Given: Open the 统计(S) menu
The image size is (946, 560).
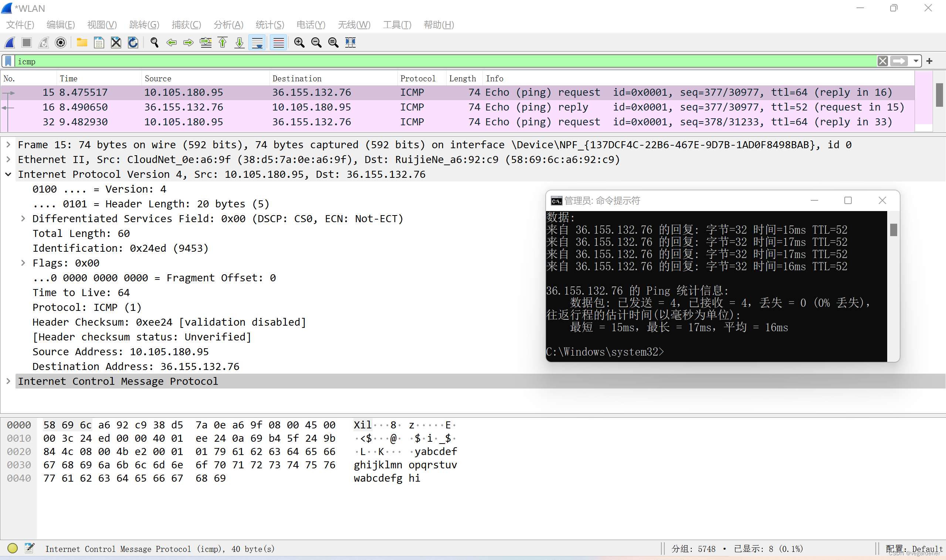Looking at the screenshot, I should tap(269, 25).
